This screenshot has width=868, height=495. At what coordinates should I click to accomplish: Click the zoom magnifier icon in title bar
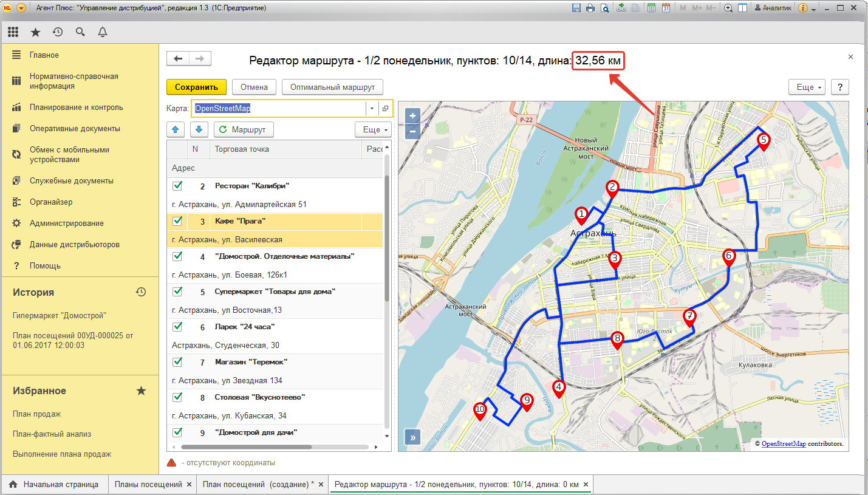coord(728,8)
